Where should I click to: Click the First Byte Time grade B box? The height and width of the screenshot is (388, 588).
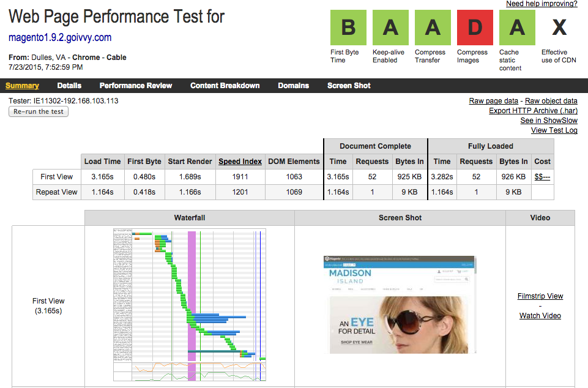[x=348, y=28]
